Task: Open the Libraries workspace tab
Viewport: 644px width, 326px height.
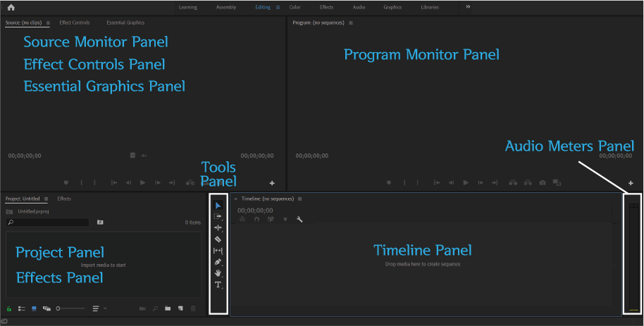Action: point(430,7)
